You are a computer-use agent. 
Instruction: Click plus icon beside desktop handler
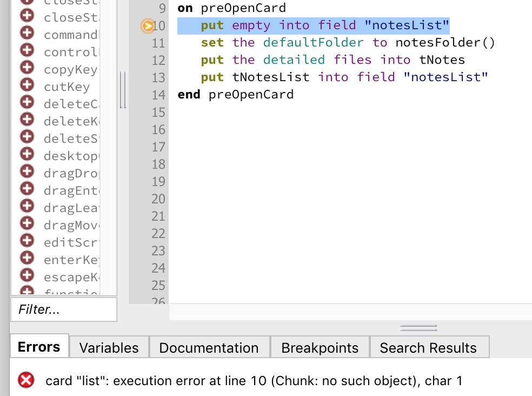27,154
